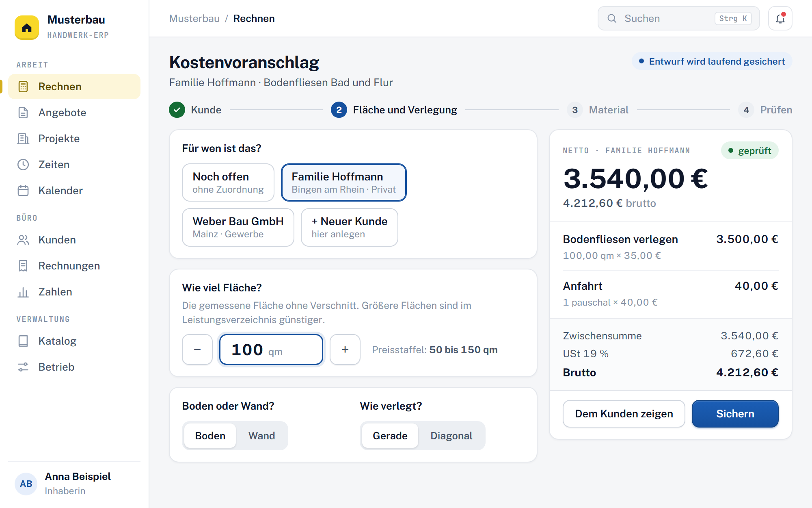Viewport: 812px width, 508px height.
Task: Click the Bodenfliesen verlegen line item
Action: pos(670,247)
